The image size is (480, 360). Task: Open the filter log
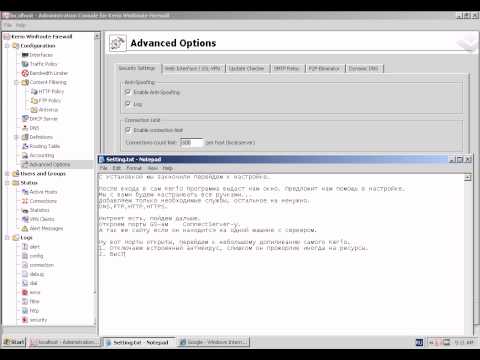click(30, 301)
